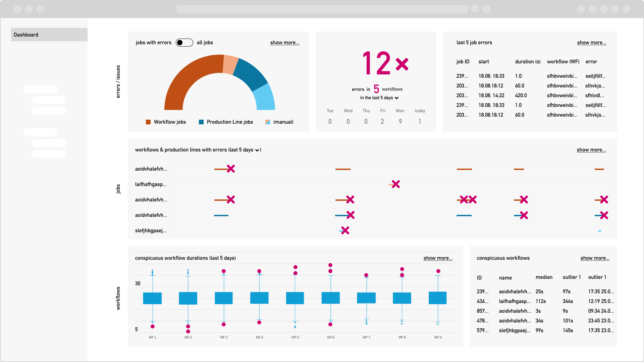This screenshot has height=362, width=644.
Task: Click the Workflow jobs legend swatch
Action: 148,122
